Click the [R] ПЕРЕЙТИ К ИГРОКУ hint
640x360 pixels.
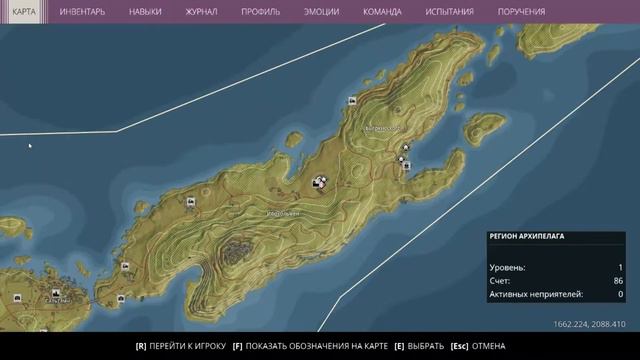tap(180, 346)
